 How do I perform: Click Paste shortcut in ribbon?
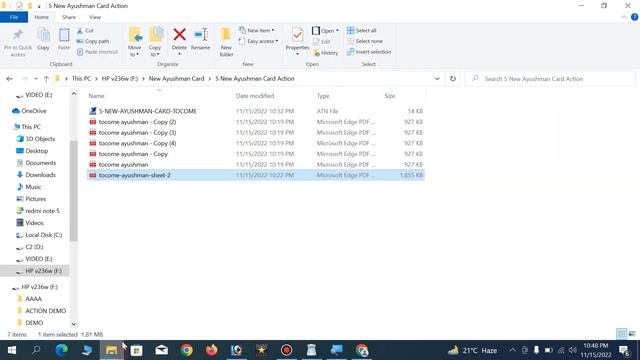98,52
